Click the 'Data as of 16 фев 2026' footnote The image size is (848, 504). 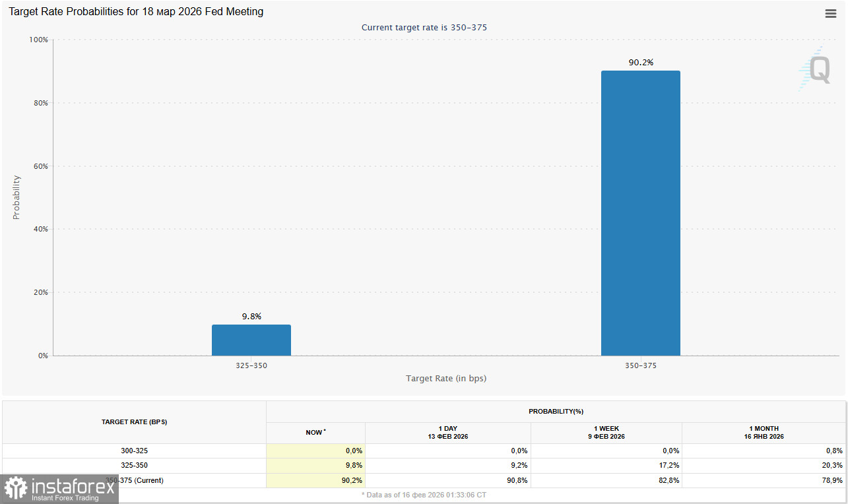click(x=424, y=494)
